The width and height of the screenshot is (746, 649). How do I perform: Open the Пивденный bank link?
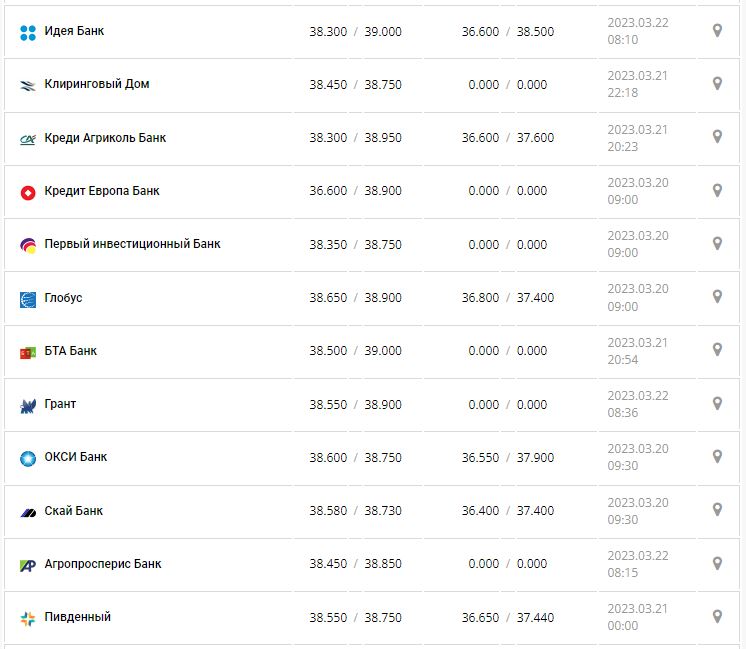pos(78,617)
